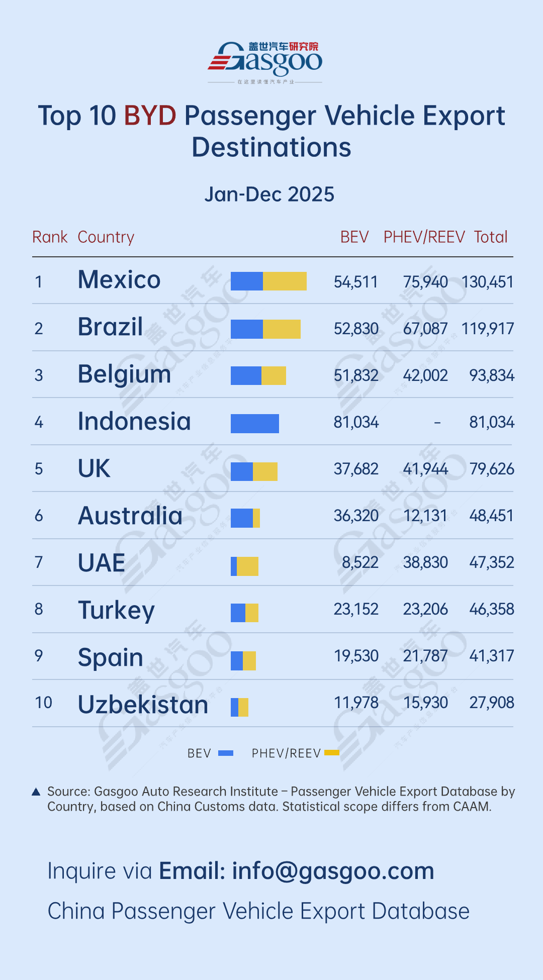
Task: Click the Total column header
Action: coord(491,237)
